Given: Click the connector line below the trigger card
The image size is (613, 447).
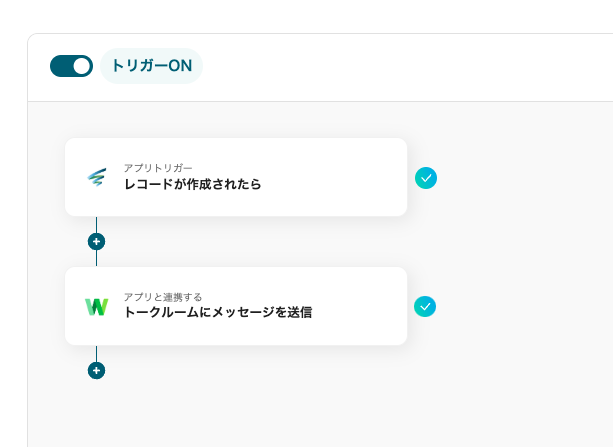Looking at the screenshot, I should (x=96, y=224).
